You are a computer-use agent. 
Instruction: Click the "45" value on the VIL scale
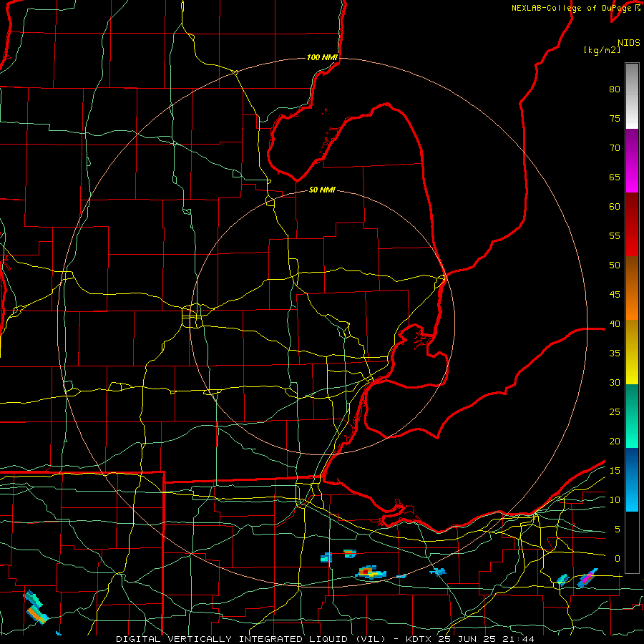tap(615, 295)
